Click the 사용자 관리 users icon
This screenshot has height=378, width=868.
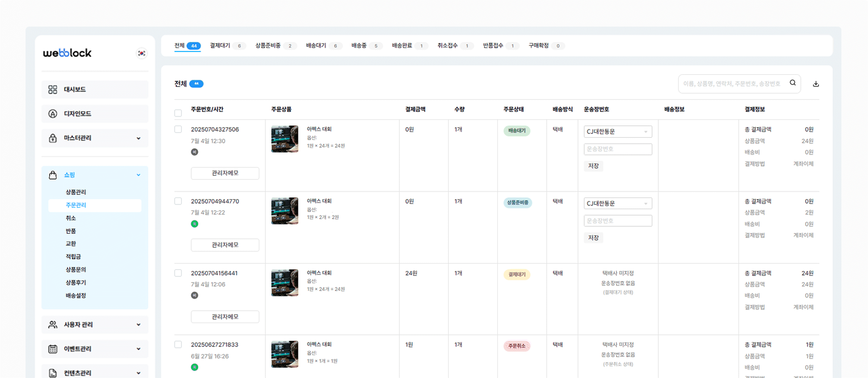coord(52,324)
